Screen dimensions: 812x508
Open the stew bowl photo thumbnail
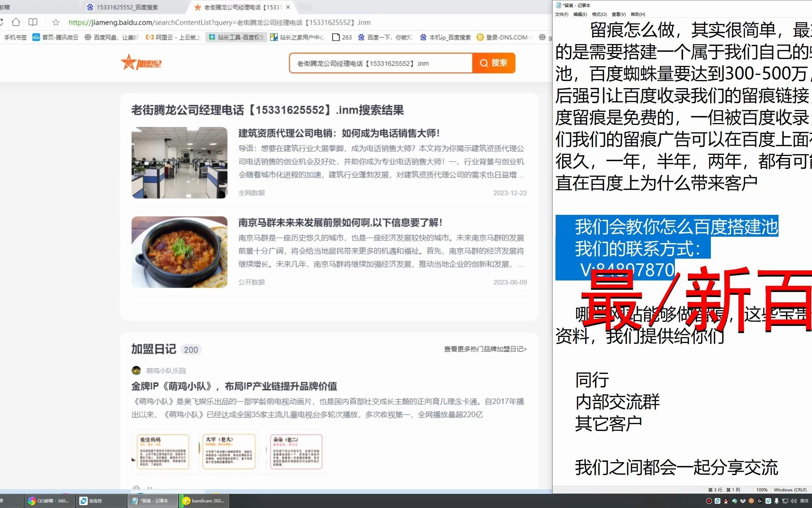(179, 252)
